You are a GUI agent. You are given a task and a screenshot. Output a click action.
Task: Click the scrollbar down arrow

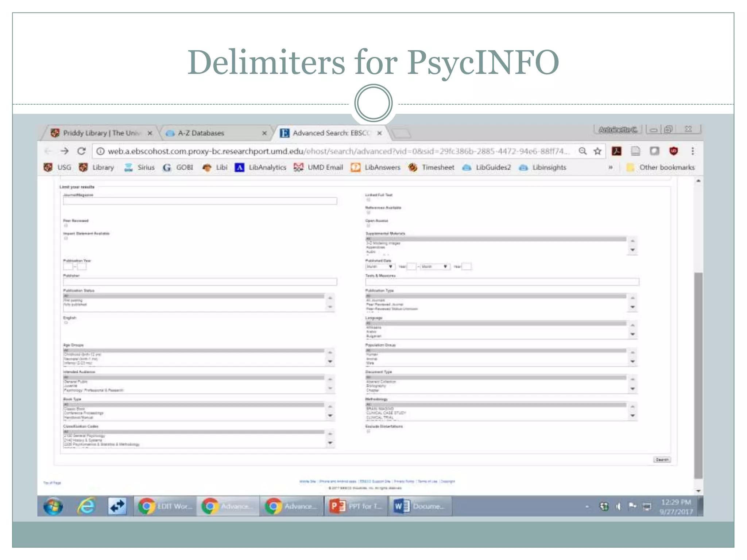(x=698, y=491)
